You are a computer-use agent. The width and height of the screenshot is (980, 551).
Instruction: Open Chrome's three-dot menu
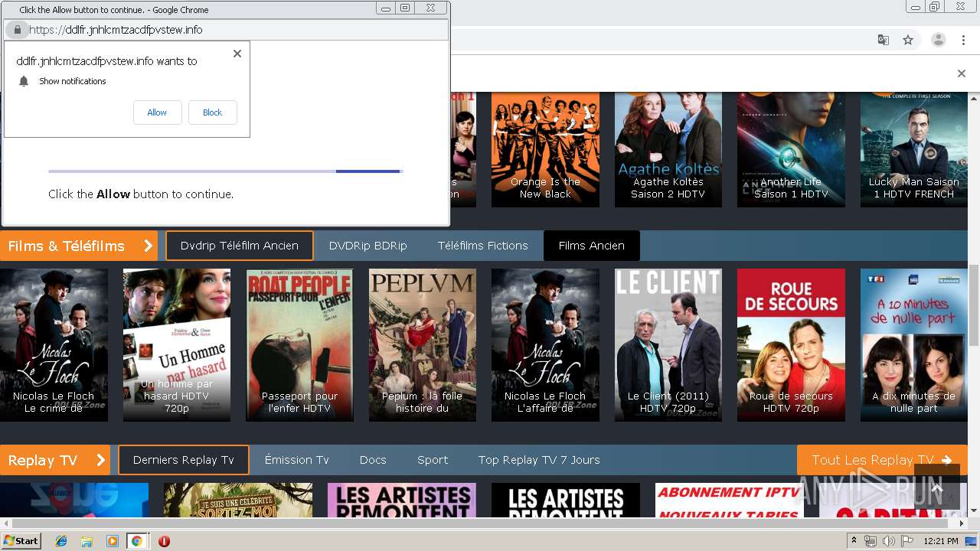coord(963,40)
